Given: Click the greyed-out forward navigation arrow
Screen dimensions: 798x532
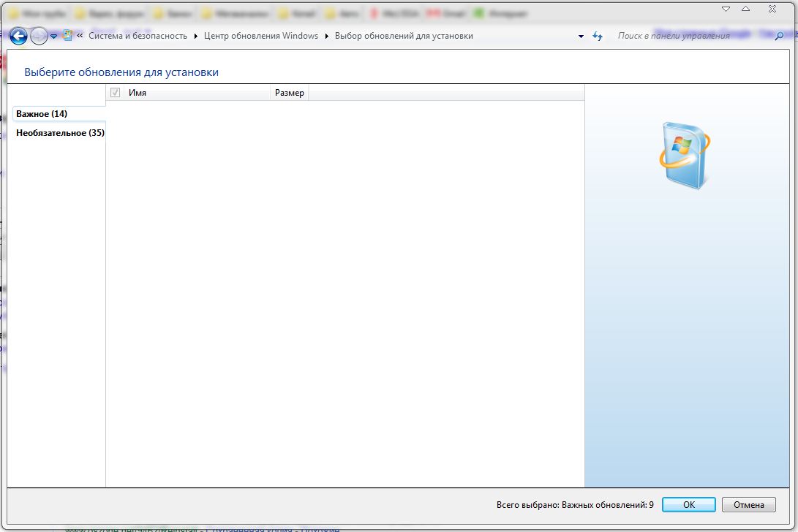Looking at the screenshot, I should click(39, 36).
